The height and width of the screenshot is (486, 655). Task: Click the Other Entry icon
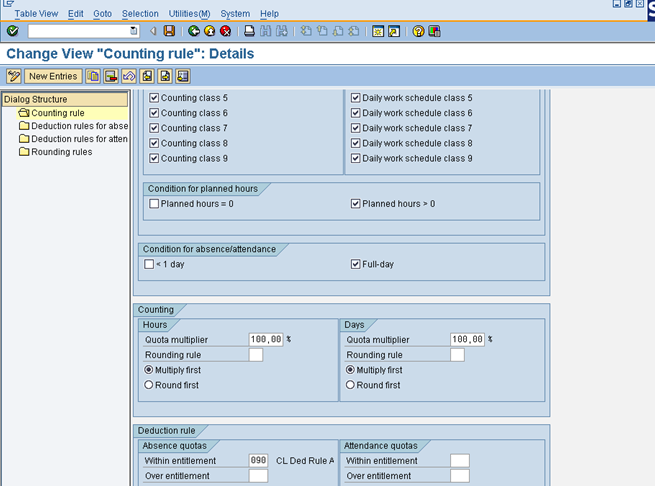[x=183, y=76]
